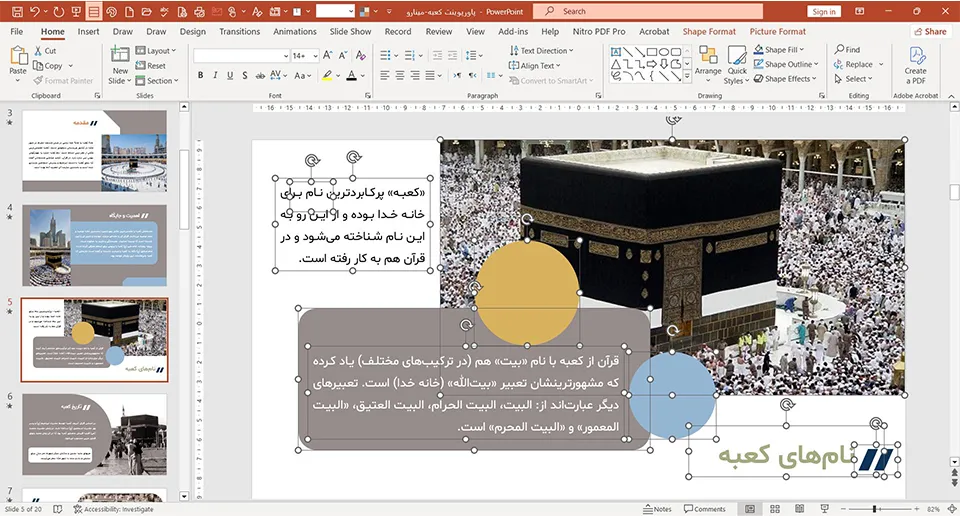Toggle Italic formatting
960x516 pixels.
(x=215, y=75)
